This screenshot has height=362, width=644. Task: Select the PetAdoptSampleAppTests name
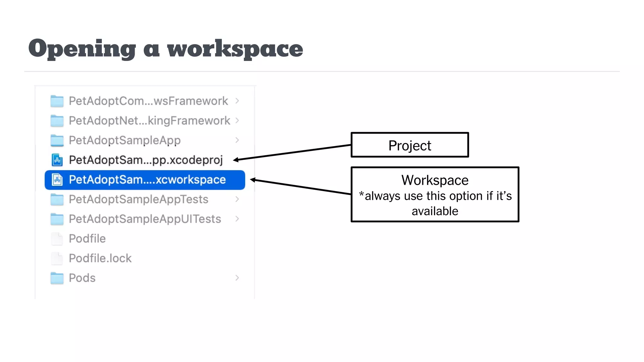139,200
